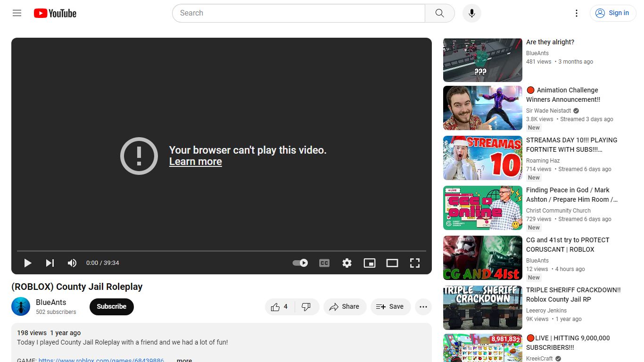This screenshot has height=362, width=644.
Task: Open 'Are they alright?' video title
Action: tap(550, 42)
